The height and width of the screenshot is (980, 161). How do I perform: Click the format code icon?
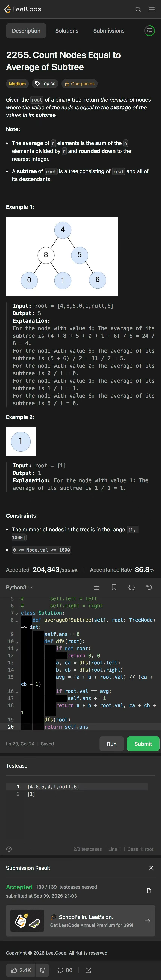(x=96, y=587)
